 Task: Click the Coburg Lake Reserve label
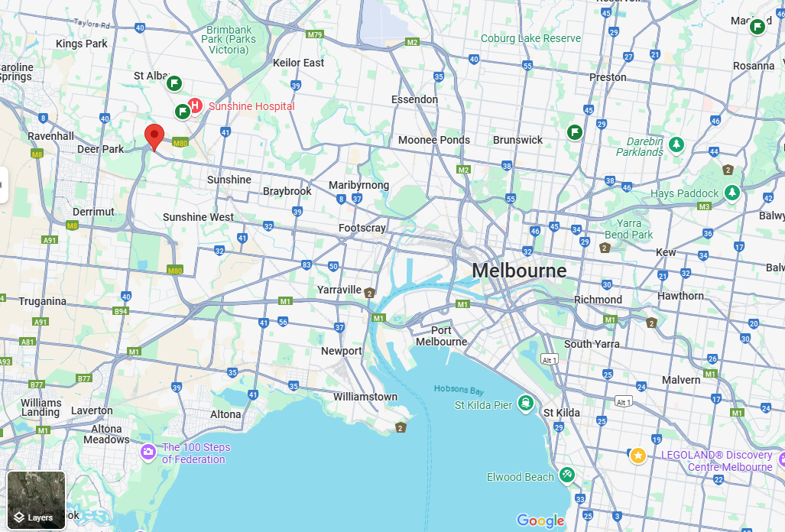click(530, 38)
